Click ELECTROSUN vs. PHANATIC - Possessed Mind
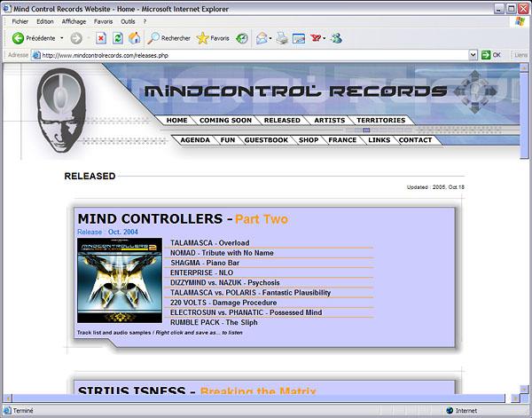This screenshot has width=532, height=418. click(x=246, y=312)
